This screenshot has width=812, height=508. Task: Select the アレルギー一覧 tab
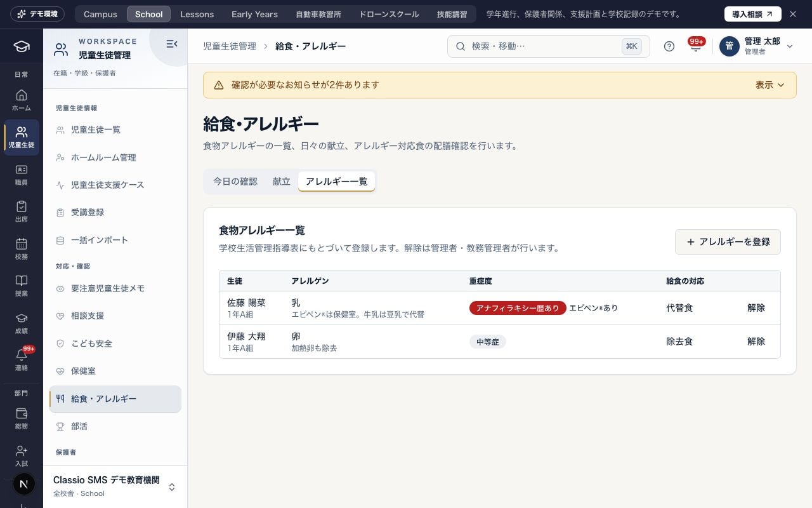tap(336, 182)
